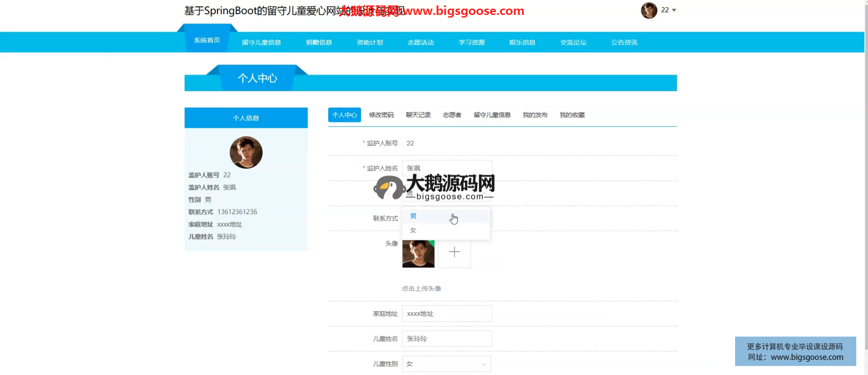Click the 儿童姓名 input field
Screen dimensions: 868x375
pos(447,339)
